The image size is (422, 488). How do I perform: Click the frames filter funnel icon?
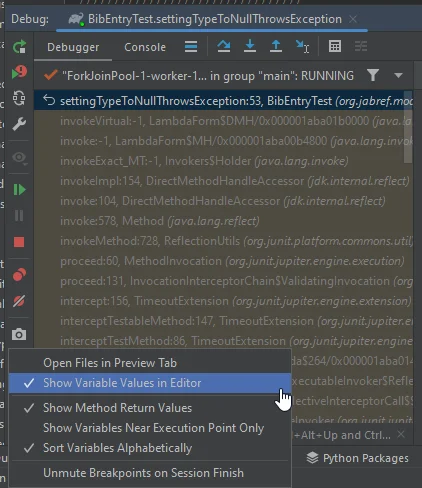pos(373,75)
